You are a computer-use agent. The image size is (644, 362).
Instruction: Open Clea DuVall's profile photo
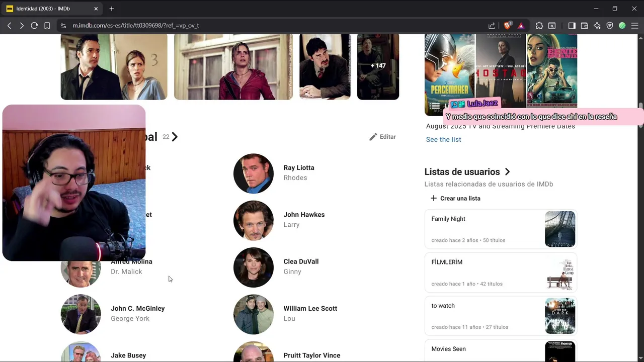[254, 267]
